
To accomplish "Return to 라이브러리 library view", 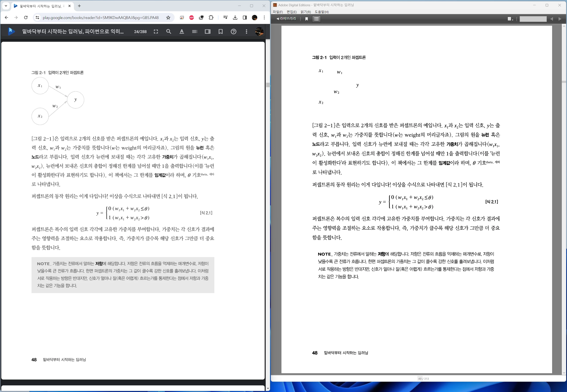I will 286,19.
